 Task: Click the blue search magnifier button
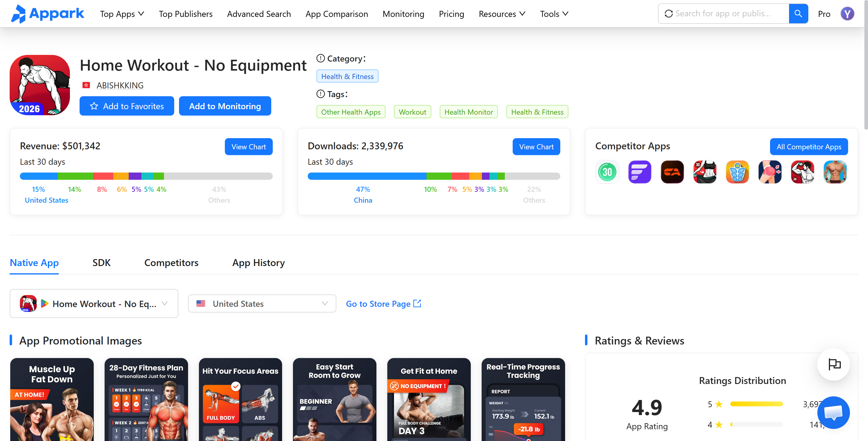click(798, 14)
